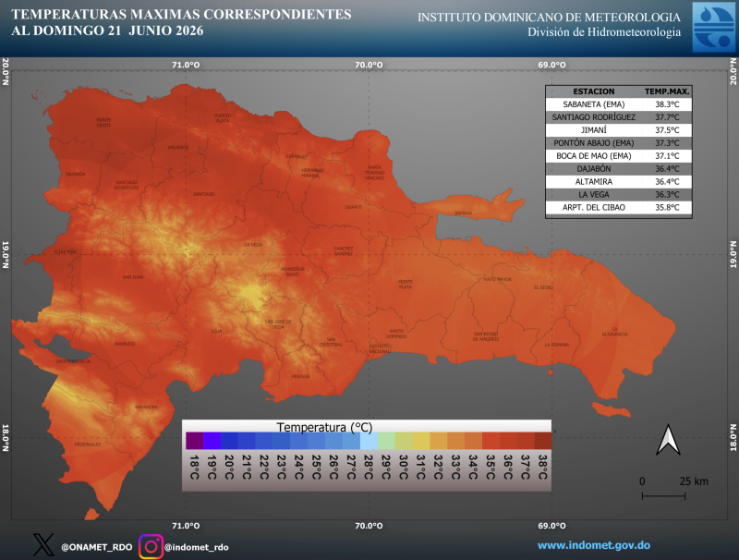739x560 pixels.
Task: Click the INDEPENDENCIA province label
Action: coord(73,361)
